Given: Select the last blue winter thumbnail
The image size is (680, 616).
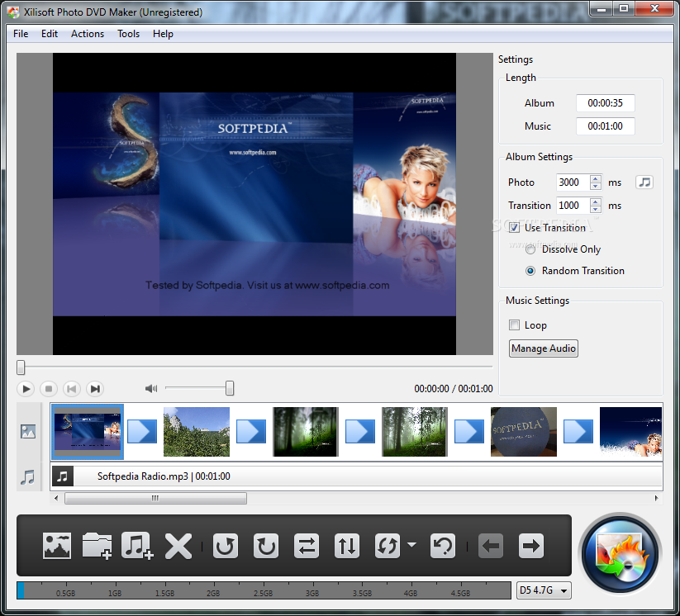Looking at the screenshot, I should [x=631, y=432].
